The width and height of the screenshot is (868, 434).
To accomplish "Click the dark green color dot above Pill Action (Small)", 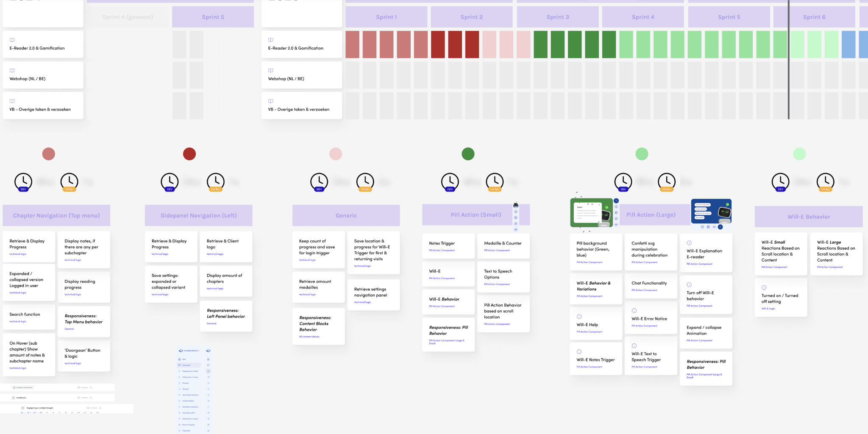I will click(468, 154).
